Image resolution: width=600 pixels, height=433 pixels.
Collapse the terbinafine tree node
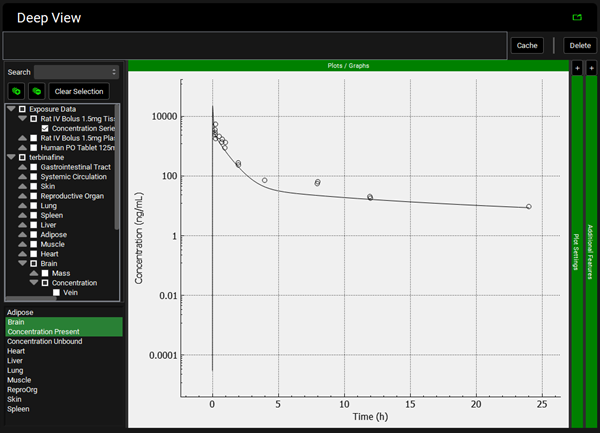(x=10, y=157)
